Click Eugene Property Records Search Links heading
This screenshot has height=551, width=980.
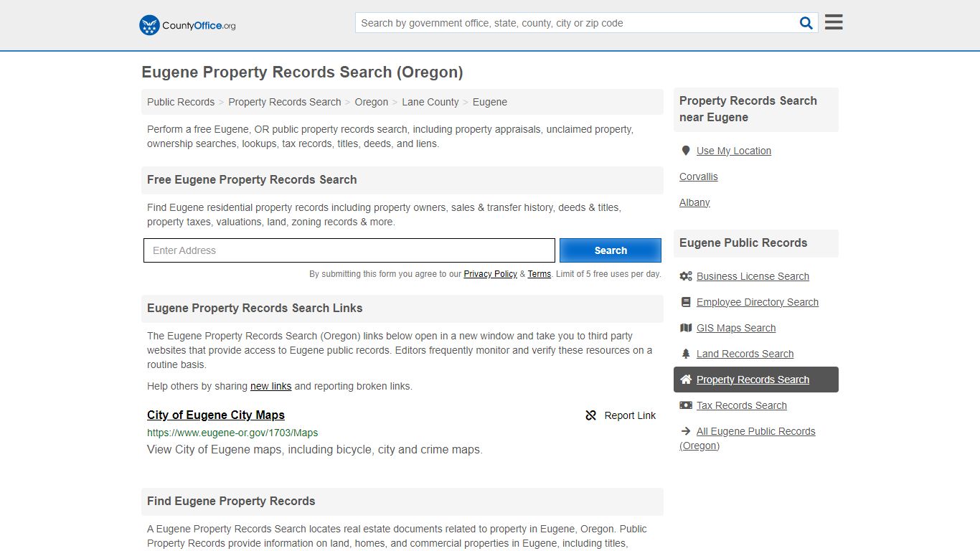tap(255, 309)
